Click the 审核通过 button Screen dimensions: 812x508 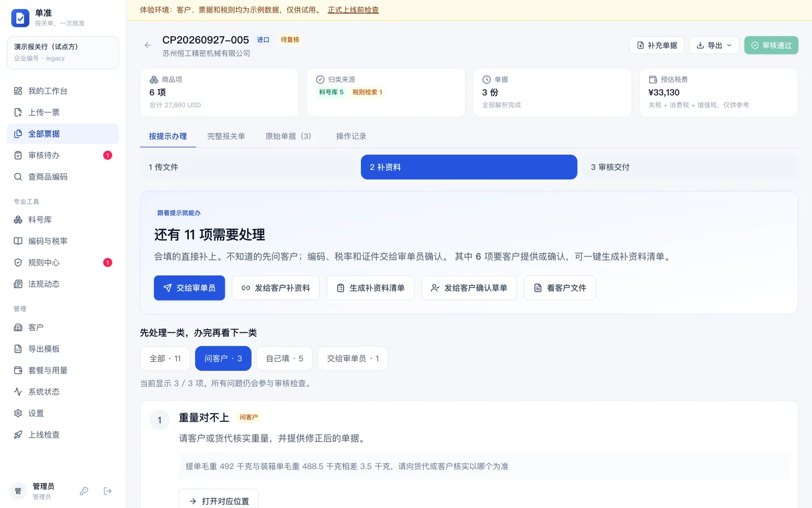click(x=771, y=45)
